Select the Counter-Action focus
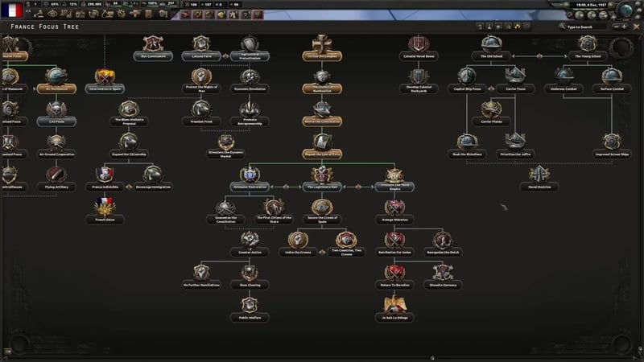This screenshot has width=644, height=362. tap(250, 245)
